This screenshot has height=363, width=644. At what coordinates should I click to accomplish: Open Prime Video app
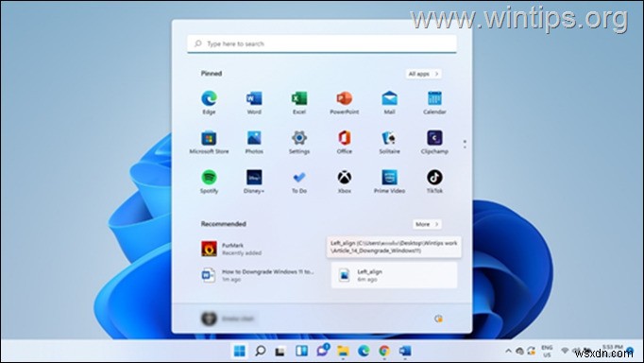pos(389,181)
